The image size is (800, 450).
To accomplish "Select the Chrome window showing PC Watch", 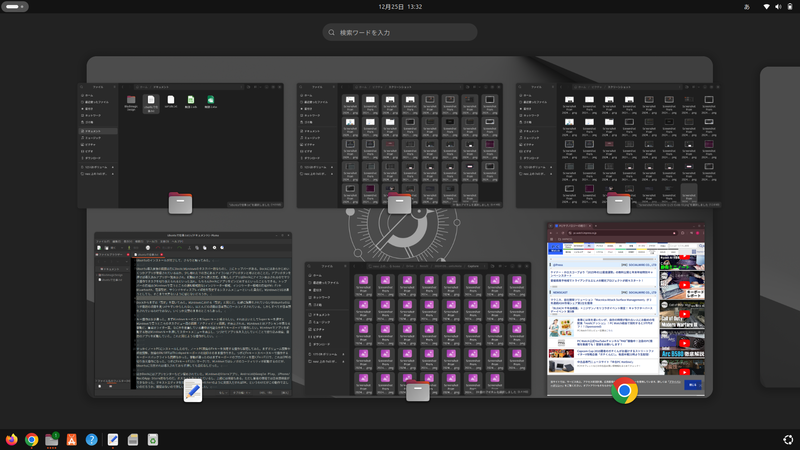I will coord(626,309).
